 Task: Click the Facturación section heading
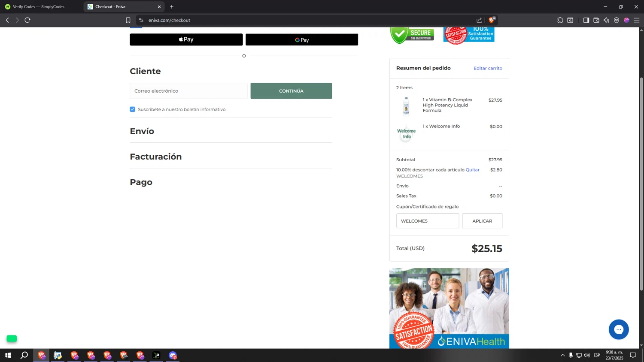pos(156,157)
